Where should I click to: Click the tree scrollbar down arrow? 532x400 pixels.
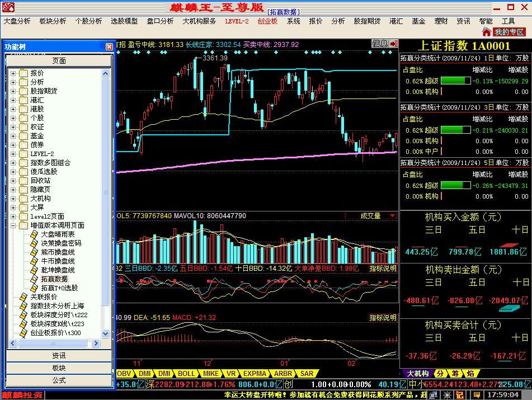tap(106, 333)
